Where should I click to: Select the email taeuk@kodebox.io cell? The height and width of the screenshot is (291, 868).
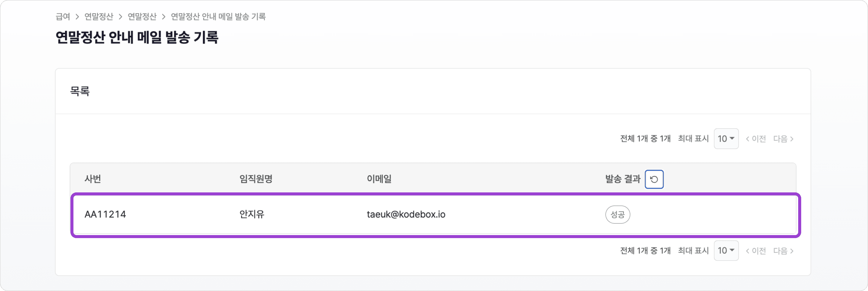click(406, 215)
